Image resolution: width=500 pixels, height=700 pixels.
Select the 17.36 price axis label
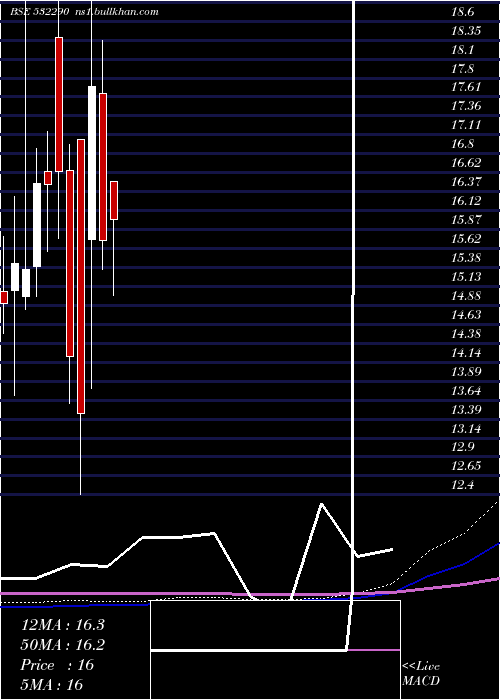[466, 106]
